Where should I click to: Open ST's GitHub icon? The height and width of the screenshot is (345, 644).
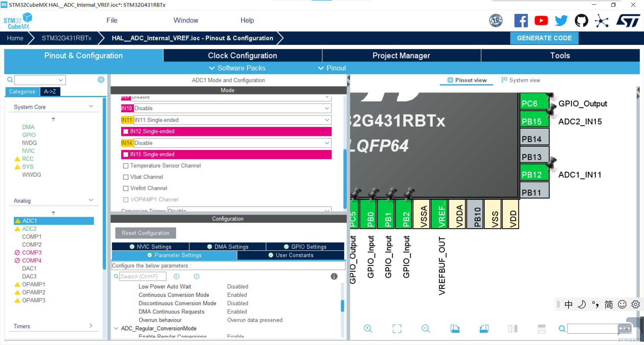(x=581, y=21)
